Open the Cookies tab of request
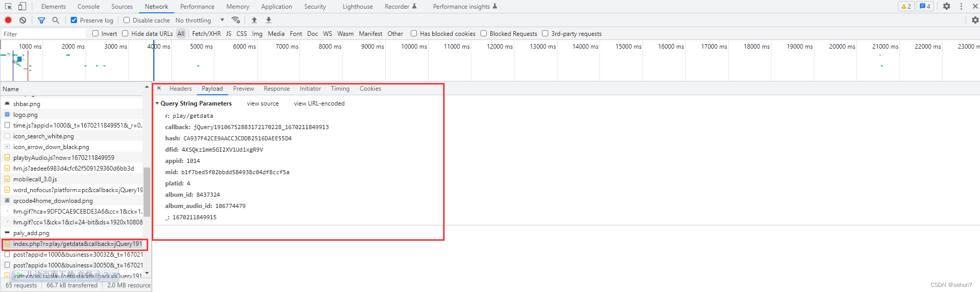Screen dimensions: 980x292 (370, 89)
